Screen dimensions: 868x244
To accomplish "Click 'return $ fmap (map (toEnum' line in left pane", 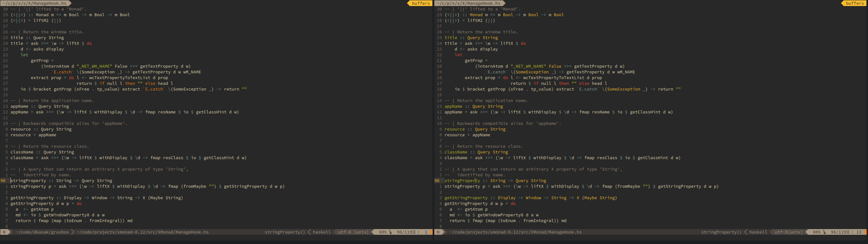I will pos(74,221).
